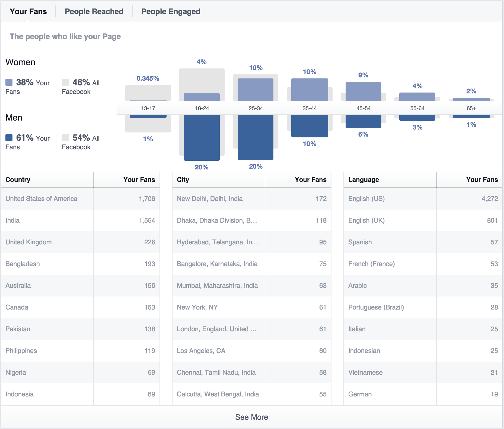
Task: Select the Hyderabad, Telangana city row
Action: 252,242
